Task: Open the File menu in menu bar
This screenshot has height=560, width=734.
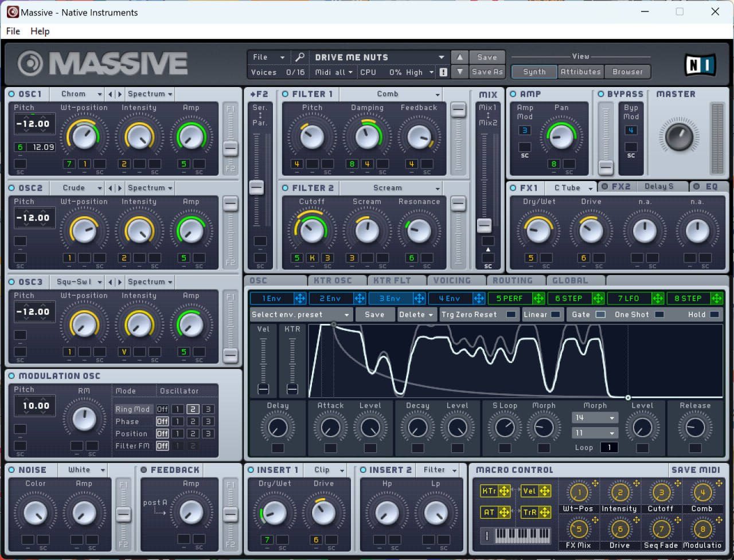Action: 13,31
